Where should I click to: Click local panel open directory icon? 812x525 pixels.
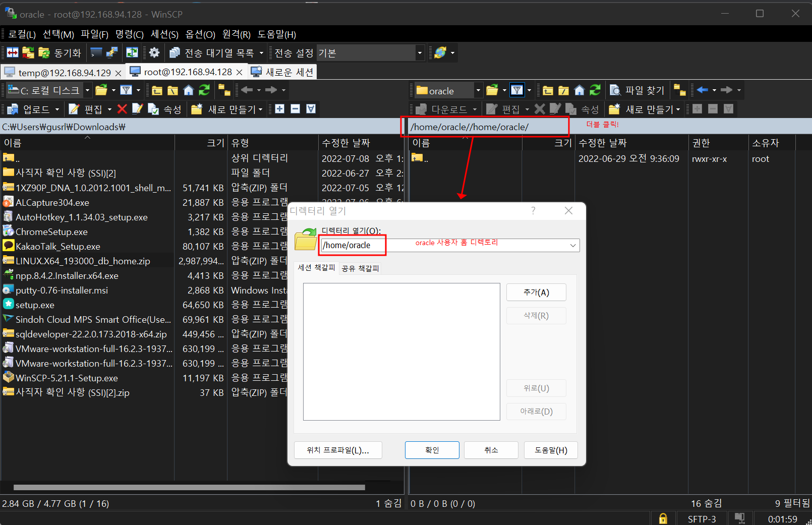click(101, 90)
